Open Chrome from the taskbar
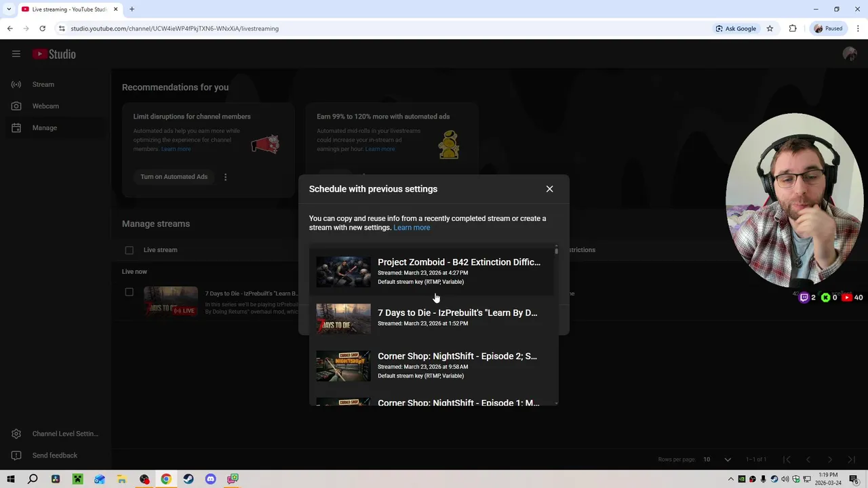Image resolution: width=868 pixels, height=488 pixels. [166, 479]
